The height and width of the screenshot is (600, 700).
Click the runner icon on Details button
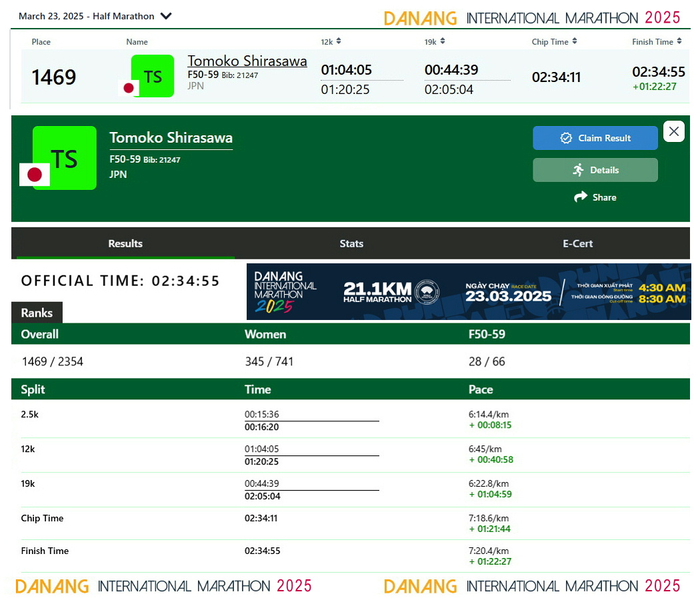point(579,170)
